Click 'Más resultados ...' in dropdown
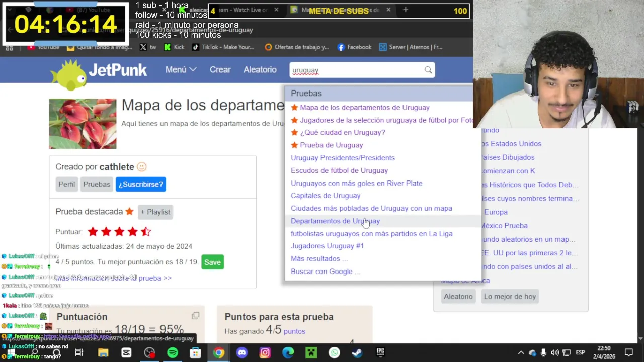 [x=319, y=258]
